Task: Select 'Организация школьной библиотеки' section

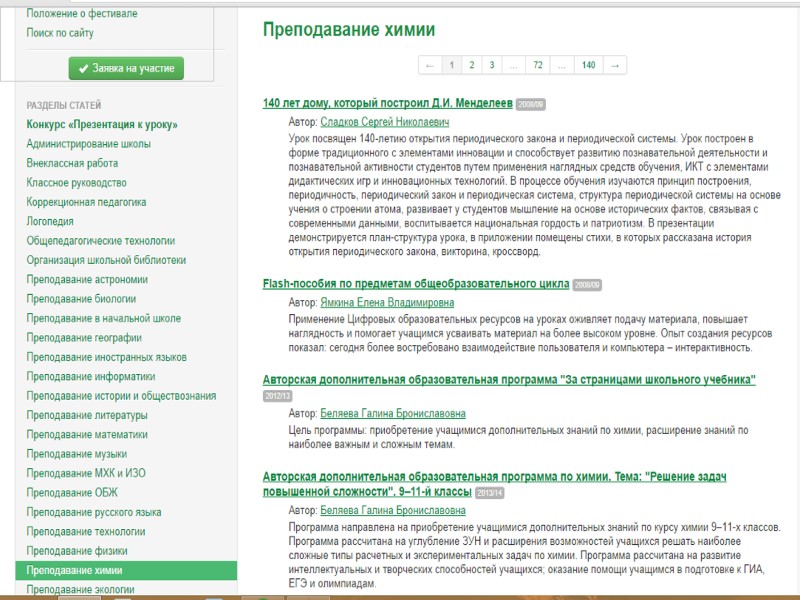Action: 106,260
